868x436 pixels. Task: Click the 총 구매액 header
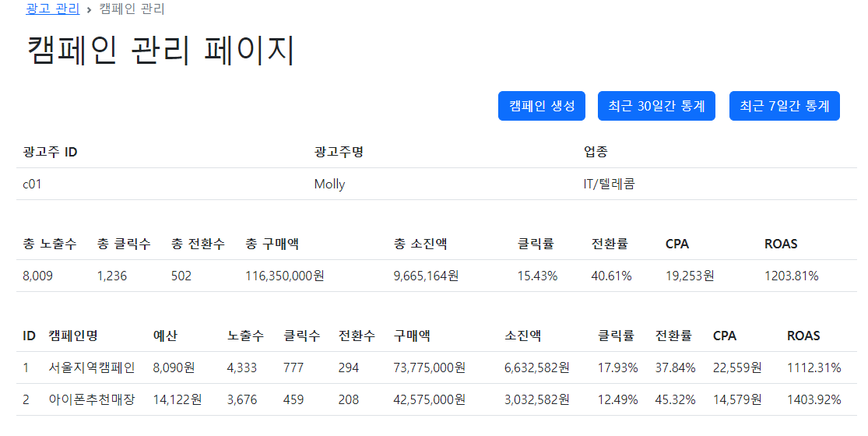point(272,244)
